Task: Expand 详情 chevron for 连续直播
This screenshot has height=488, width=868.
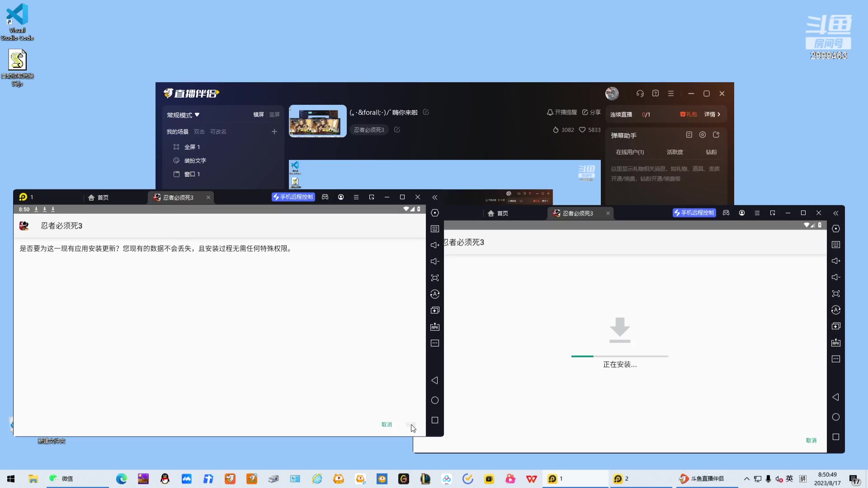Action: point(712,114)
